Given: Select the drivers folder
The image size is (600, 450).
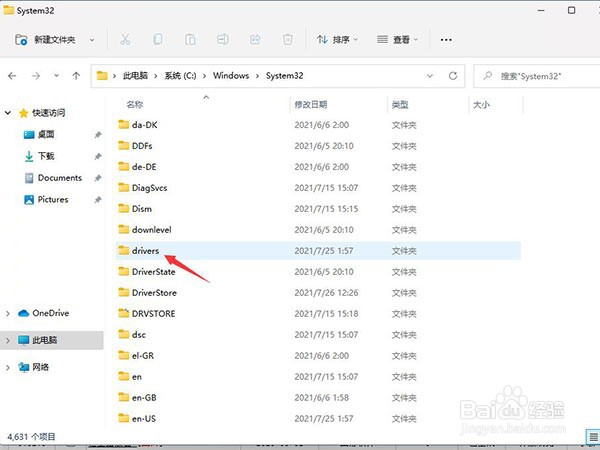Looking at the screenshot, I should click(318, 251).
